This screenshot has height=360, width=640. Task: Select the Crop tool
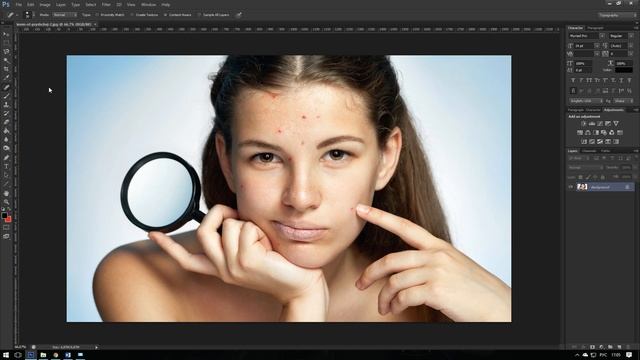(6, 69)
